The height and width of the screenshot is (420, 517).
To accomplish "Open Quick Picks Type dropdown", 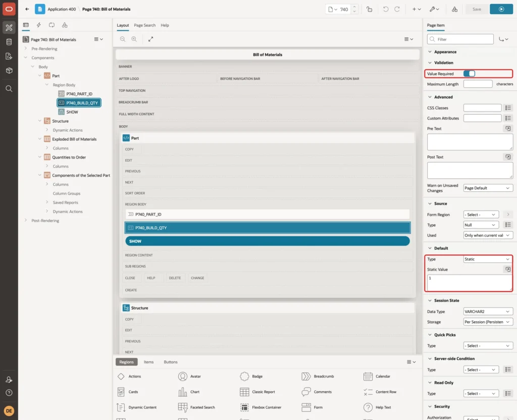I will pos(488,345).
